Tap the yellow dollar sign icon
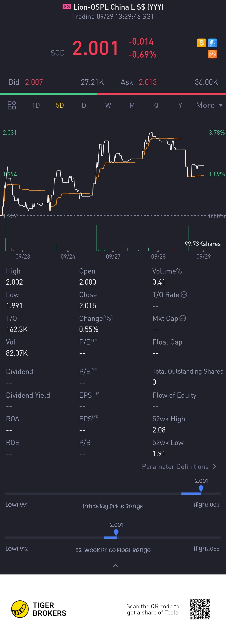226x644 pixels. tap(201, 43)
